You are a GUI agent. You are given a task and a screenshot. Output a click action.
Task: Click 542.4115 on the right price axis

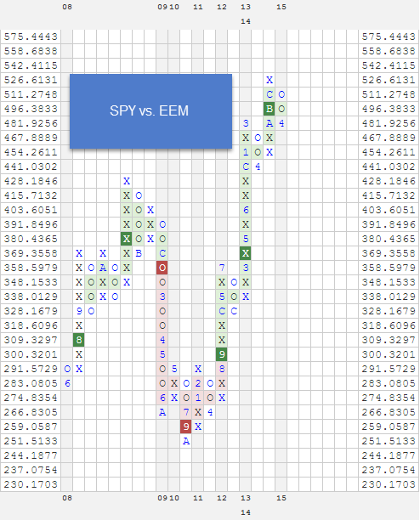click(389, 65)
